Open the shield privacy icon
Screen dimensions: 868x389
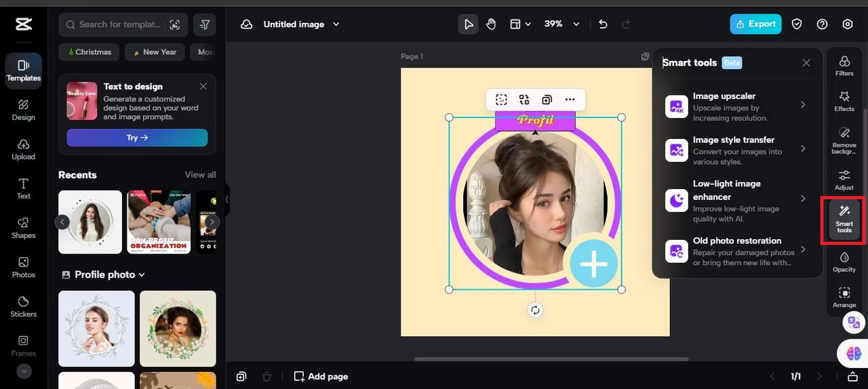[x=797, y=24]
